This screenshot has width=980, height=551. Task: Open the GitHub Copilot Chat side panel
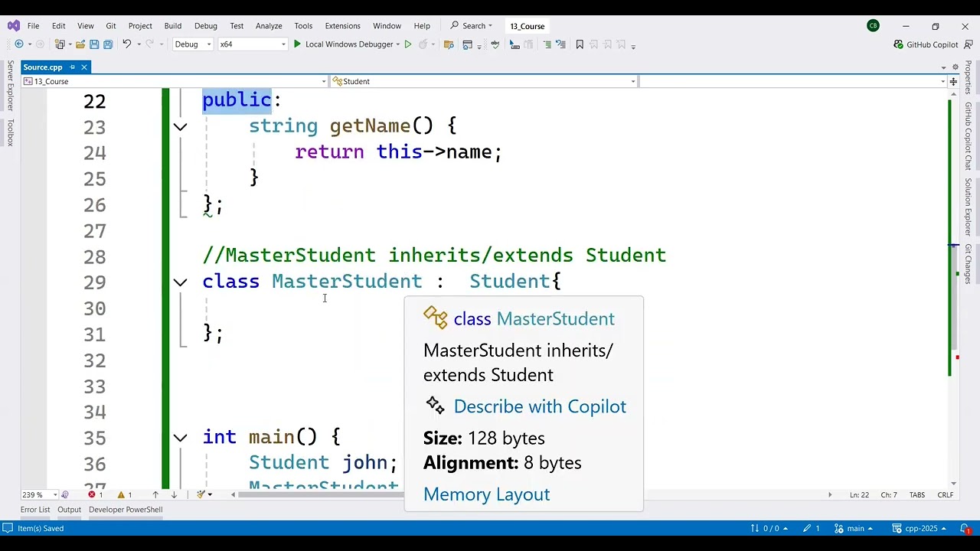[969, 136]
